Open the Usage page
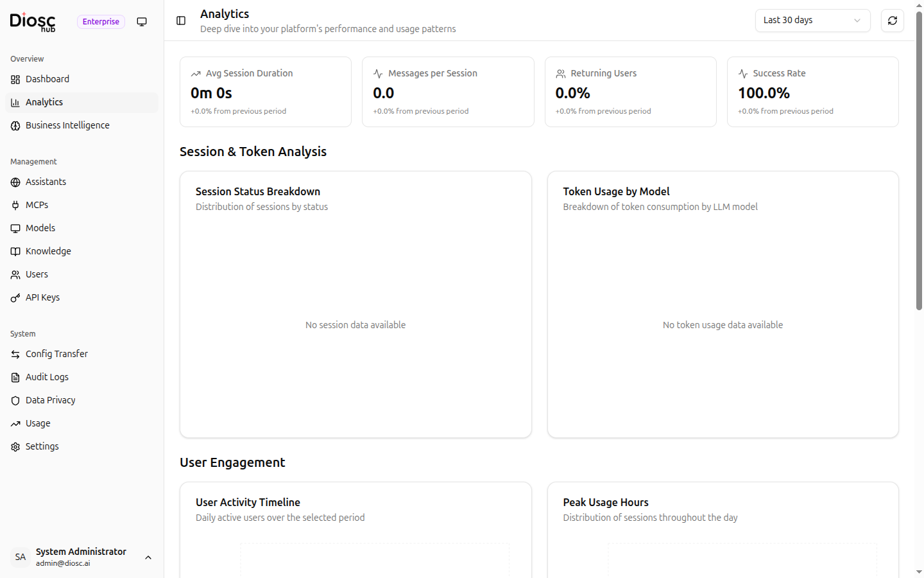 click(81, 424)
